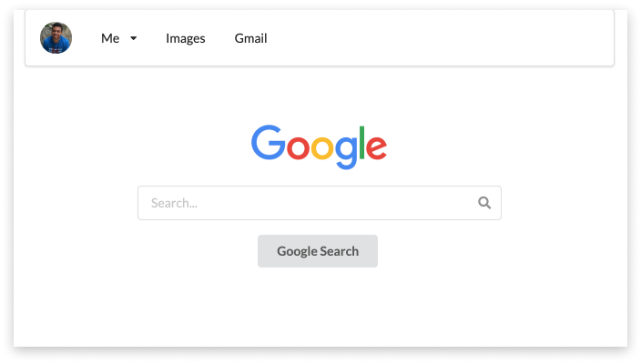Open the Images menu item
The image size is (641, 364).
pyautogui.click(x=186, y=38)
